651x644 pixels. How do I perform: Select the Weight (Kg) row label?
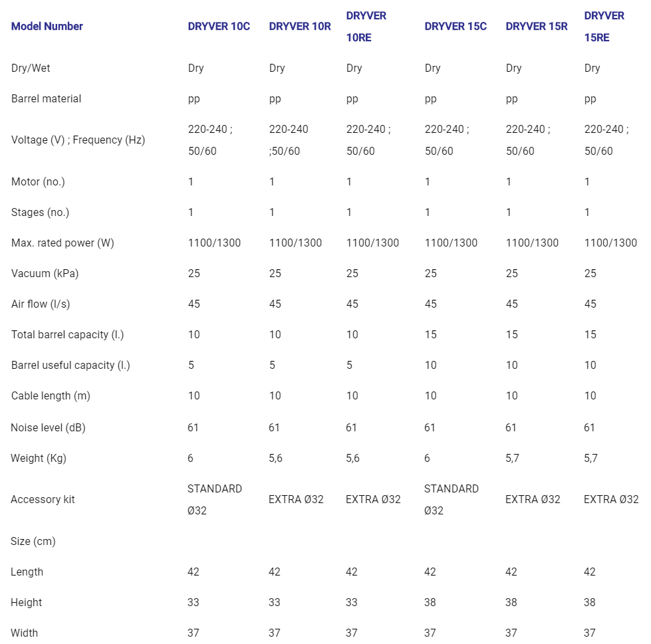pos(39,459)
